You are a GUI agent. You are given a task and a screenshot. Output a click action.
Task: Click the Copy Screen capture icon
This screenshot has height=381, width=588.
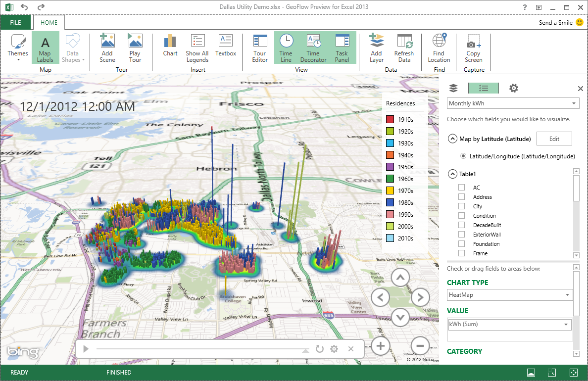(x=473, y=47)
